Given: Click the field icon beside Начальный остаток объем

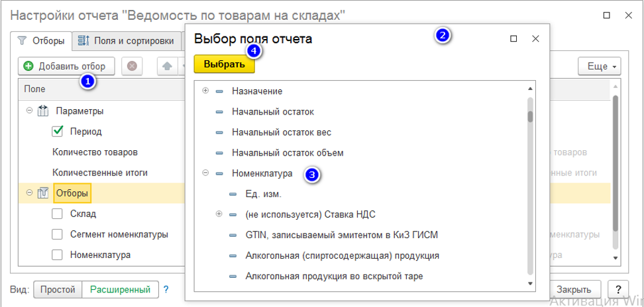Looking at the screenshot, I should pos(219,153).
